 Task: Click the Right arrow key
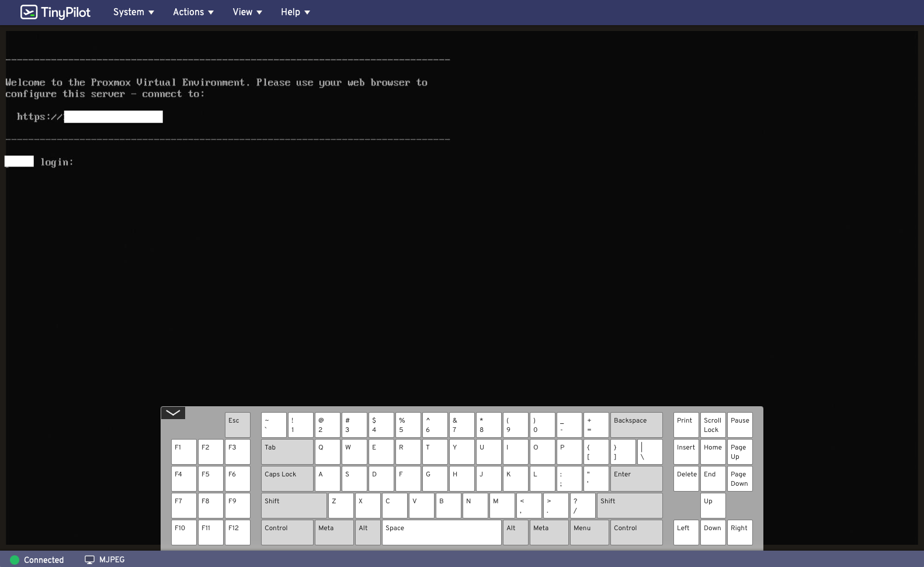point(740,533)
